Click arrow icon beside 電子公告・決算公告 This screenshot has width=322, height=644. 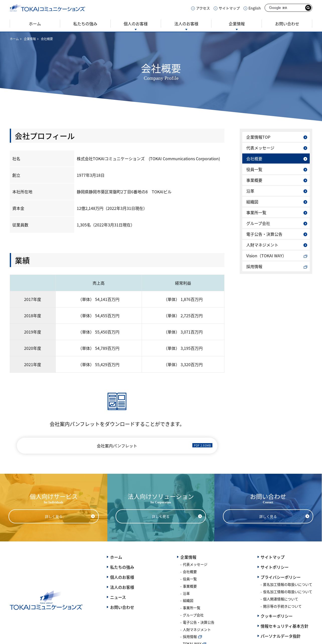[305, 234]
